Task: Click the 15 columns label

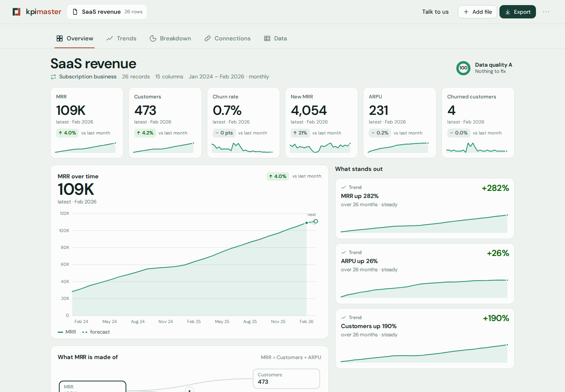Action: [169, 77]
